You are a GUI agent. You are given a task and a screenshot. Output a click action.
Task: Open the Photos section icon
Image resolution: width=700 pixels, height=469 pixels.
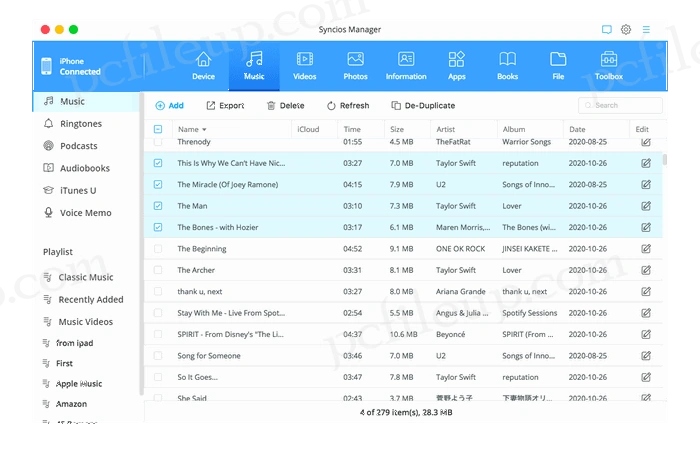pyautogui.click(x=355, y=60)
